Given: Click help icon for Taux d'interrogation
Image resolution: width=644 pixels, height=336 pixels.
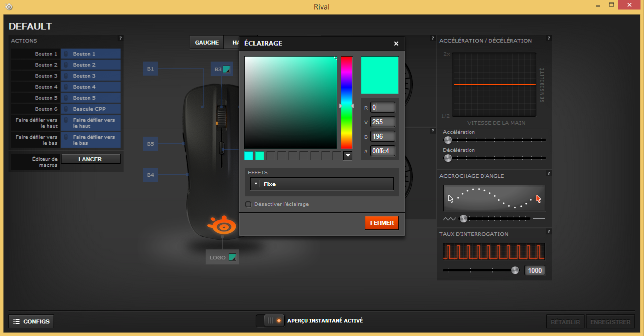Looking at the screenshot, I should 548,231.
